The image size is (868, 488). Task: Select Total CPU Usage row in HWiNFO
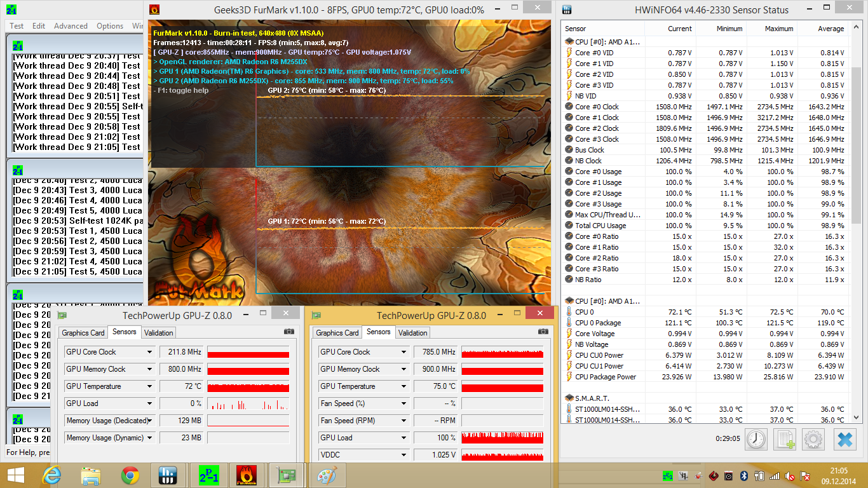(706, 226)
